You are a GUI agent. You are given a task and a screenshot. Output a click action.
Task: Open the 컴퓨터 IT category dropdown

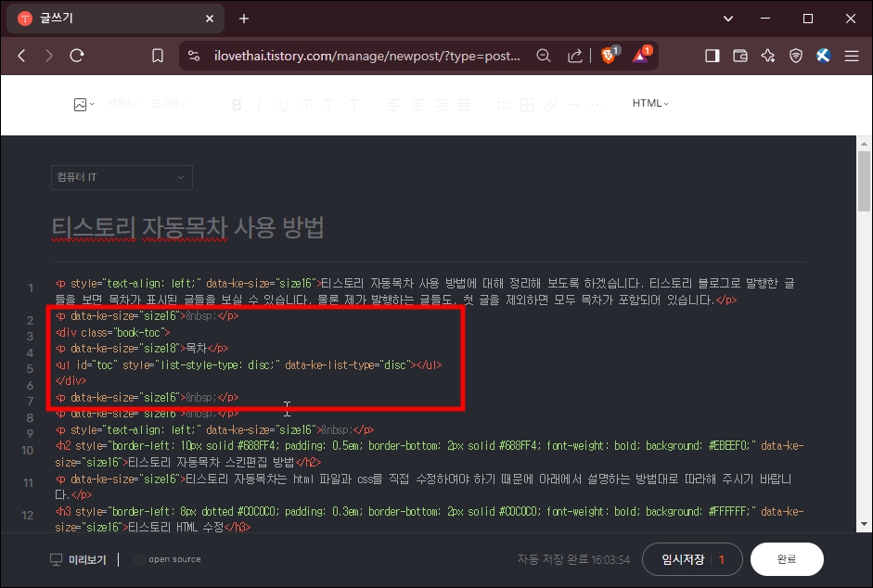(x=122, y=178)
